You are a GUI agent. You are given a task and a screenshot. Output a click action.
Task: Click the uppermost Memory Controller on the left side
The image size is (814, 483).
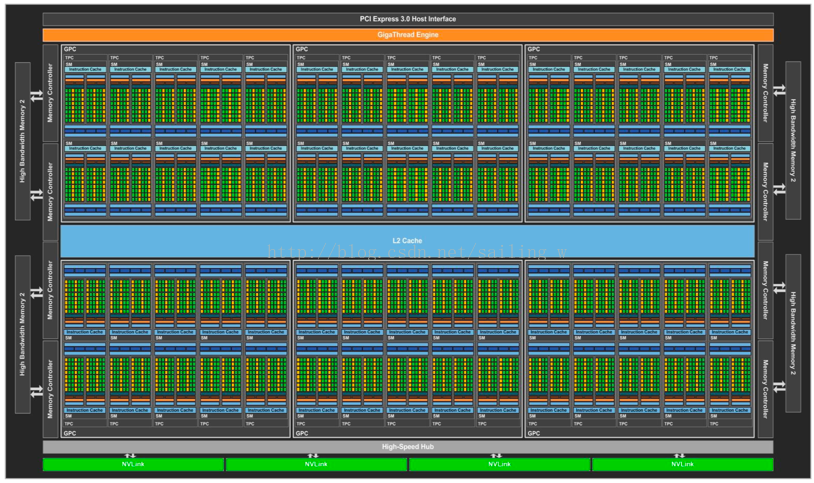point(51,92)
